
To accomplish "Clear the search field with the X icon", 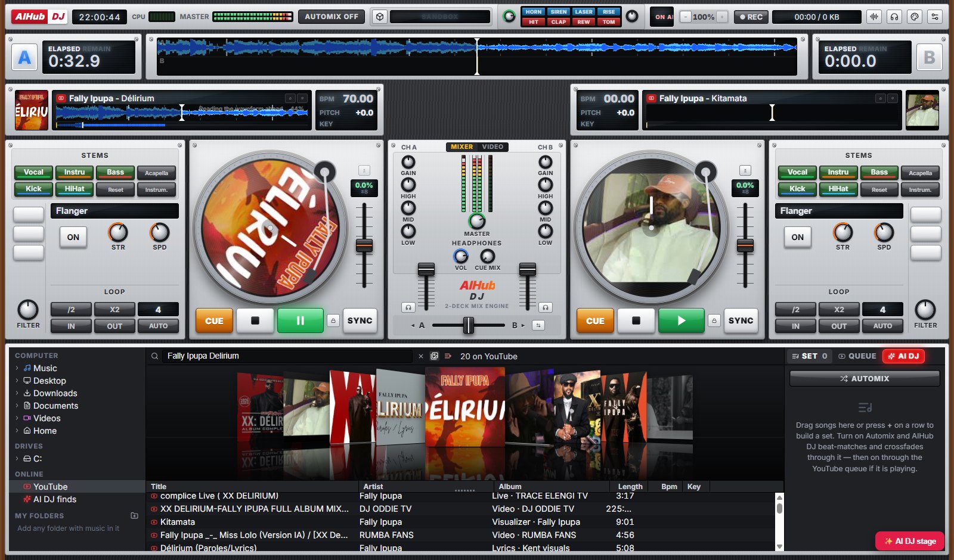I will (x=421, y=356).
